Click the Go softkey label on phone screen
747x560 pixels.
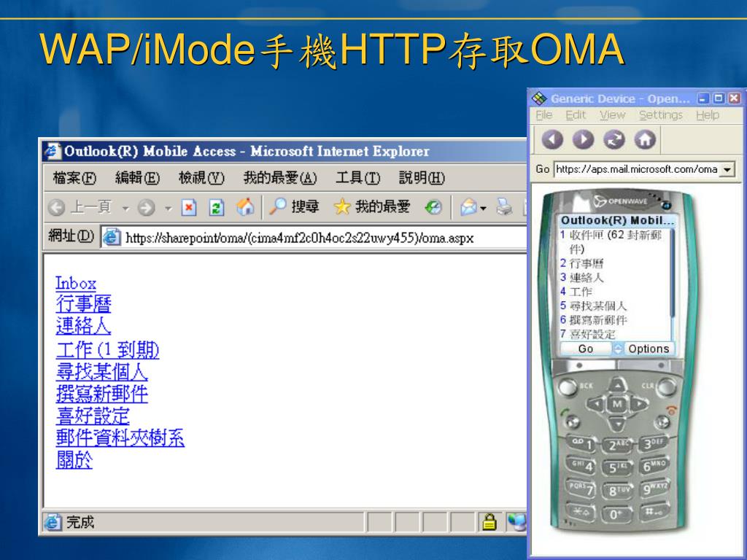586,349
